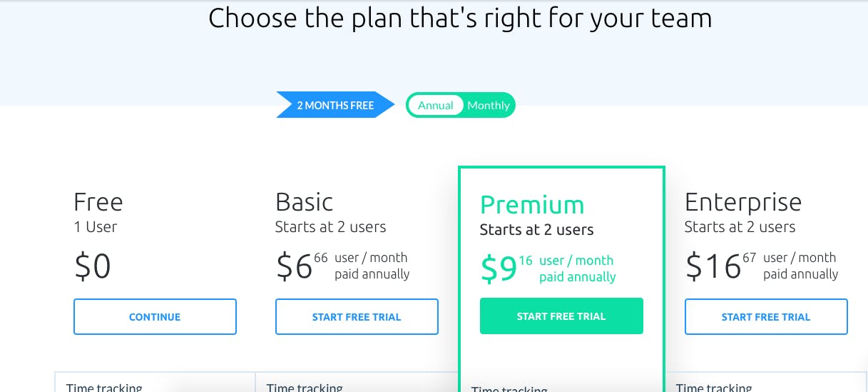This screenshot has height=392, width=868.
Task: Click Time tracking in the Enterprise column
Action: point(714,388)
